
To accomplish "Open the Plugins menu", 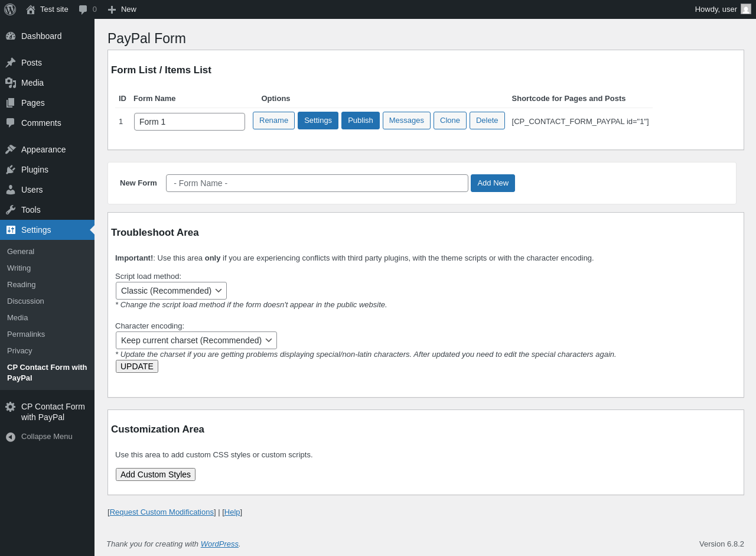I will click(47, 170).
